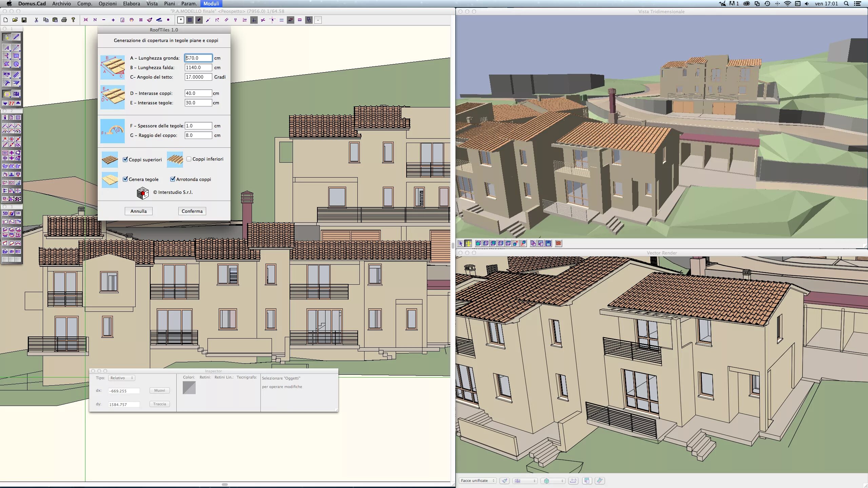Image resolution: width=868 pixels, height=488 pixels.
Task: Open the cube view dropdown in Vector Render
Action: pyautogui.click(x=553, y=481)
